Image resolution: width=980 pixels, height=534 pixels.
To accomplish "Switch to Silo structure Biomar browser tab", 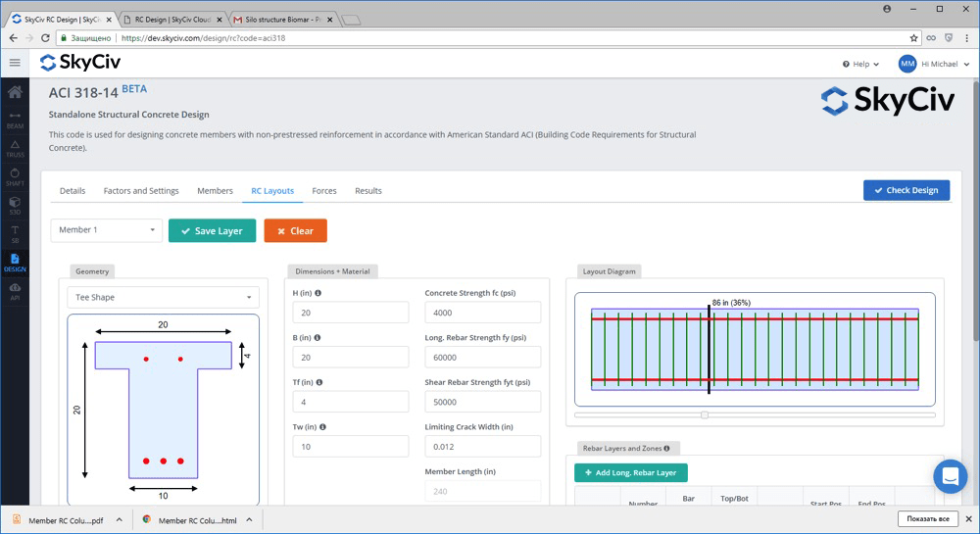I will tap(282, 20).
